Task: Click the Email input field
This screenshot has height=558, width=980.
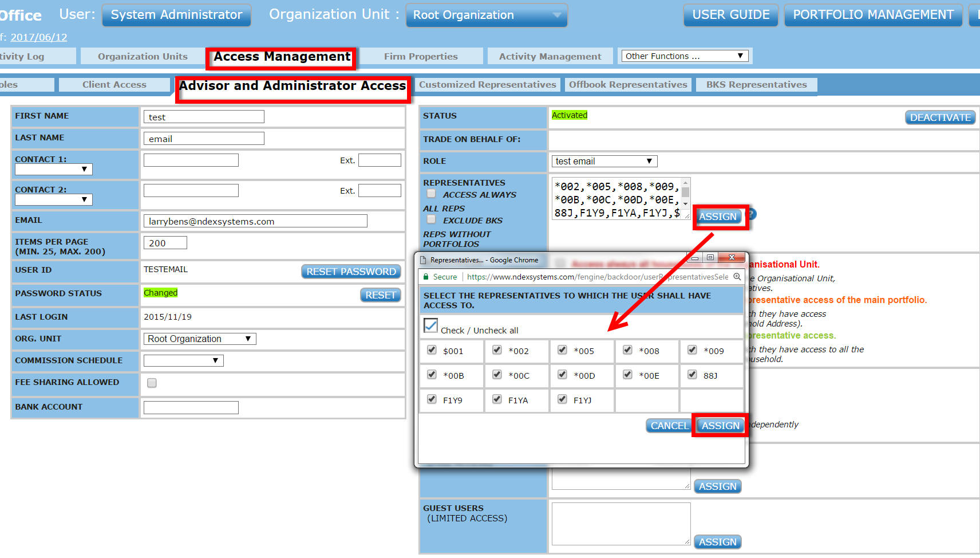Action: coord(255,221)
